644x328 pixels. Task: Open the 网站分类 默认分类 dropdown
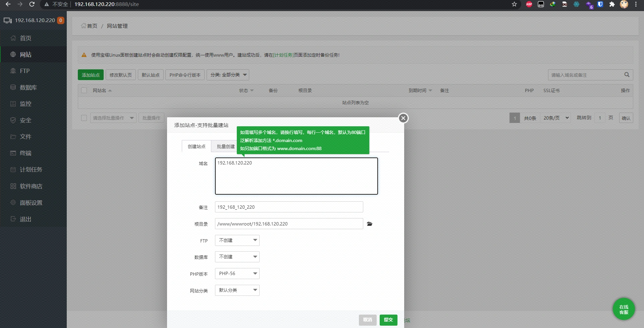[x=237, y=290]
